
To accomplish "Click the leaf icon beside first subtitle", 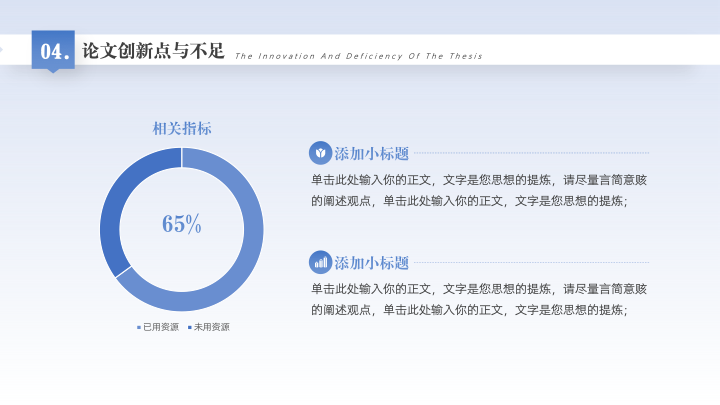I will pyautogui.click(x=320, y=153).
